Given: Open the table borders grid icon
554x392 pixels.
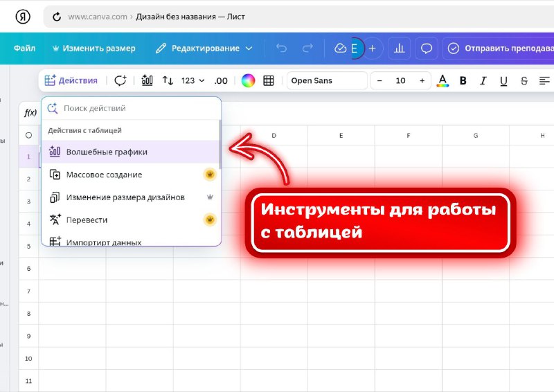Looking at the screenshot, I should [269, 80].
